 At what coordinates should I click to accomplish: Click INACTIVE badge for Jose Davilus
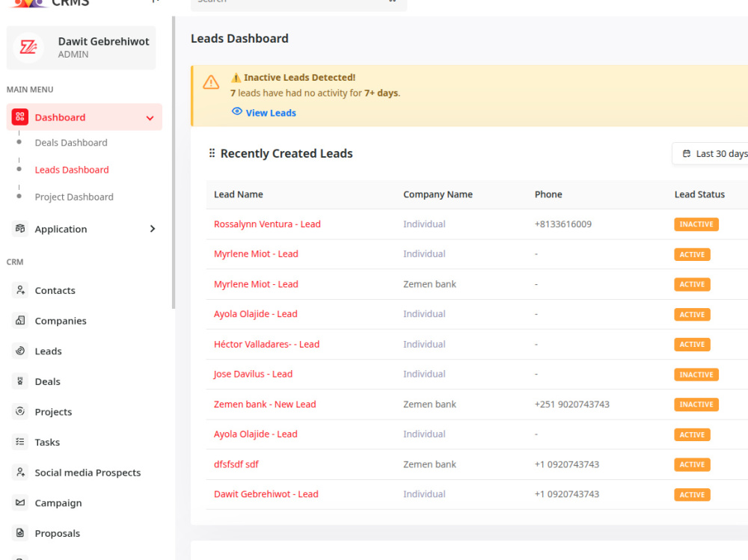tap(696, 375)
